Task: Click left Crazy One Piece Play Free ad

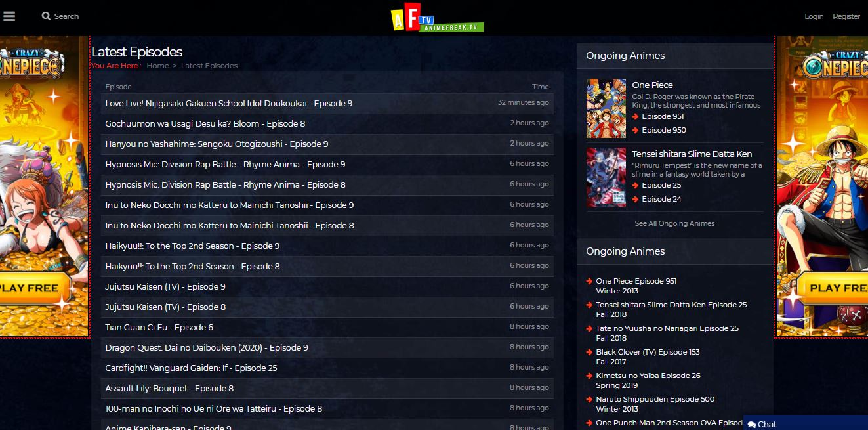Action: click(45, 187)
